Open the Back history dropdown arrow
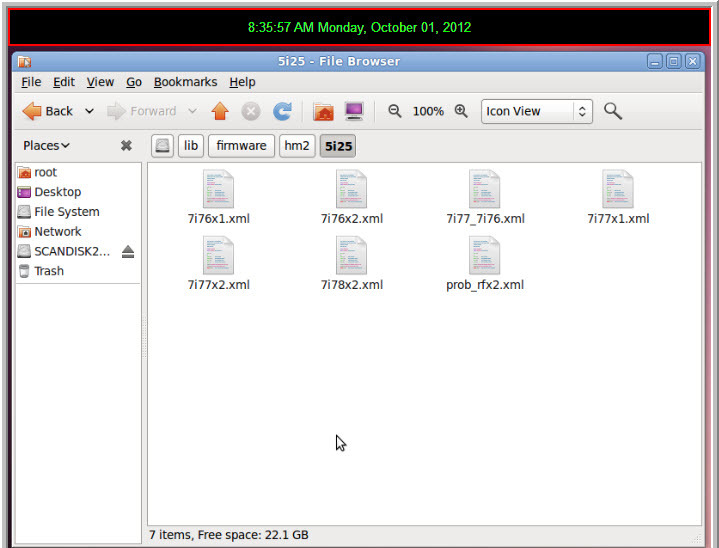The image size is (719, 548). 90,111
